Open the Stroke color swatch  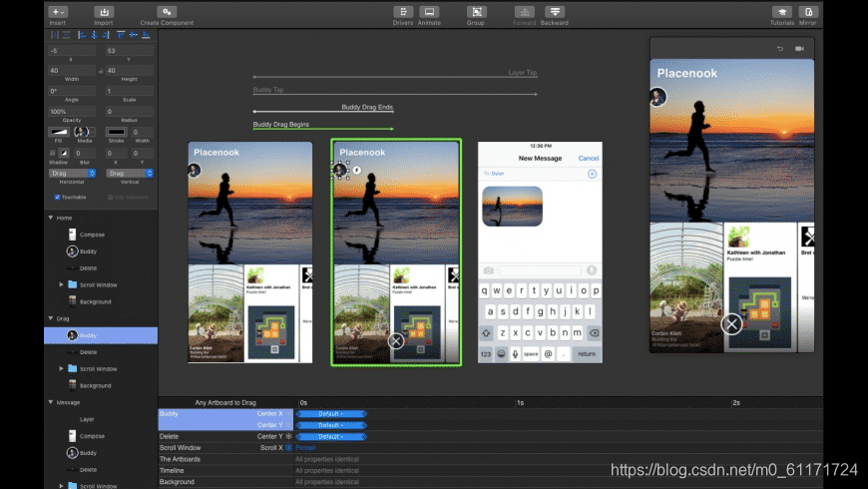[x=117, y=132]
